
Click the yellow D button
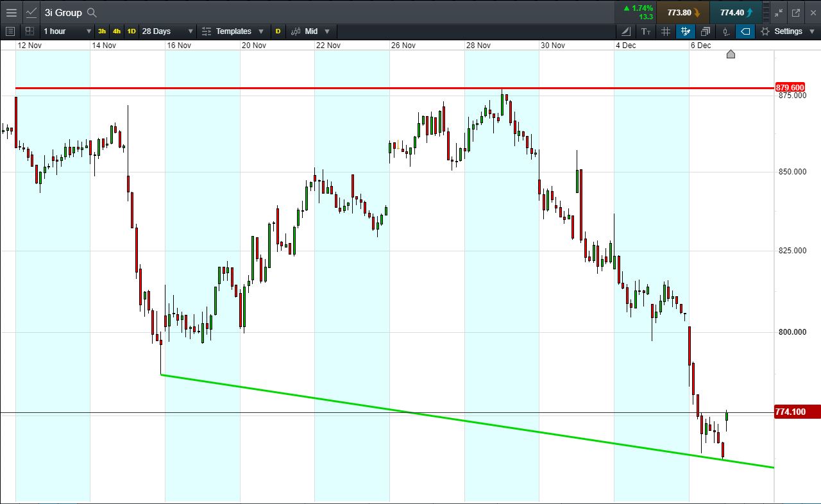click(x=278, y=31)
